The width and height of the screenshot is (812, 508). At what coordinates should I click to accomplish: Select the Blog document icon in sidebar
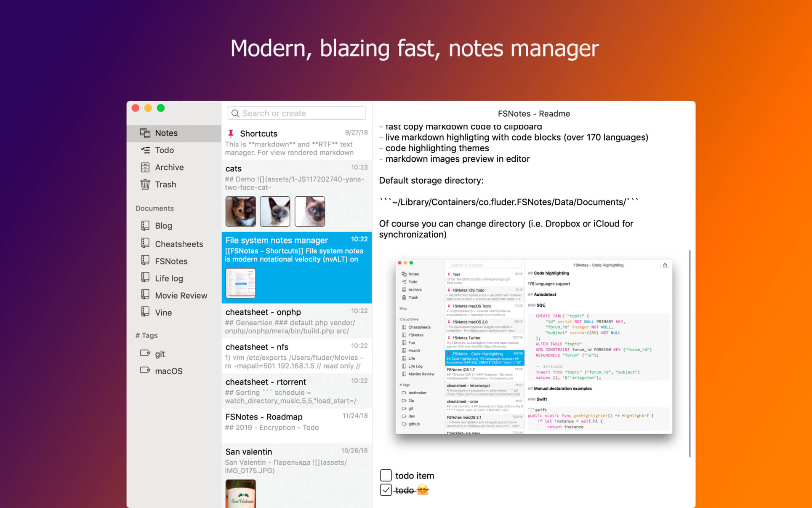pos(146,225)
